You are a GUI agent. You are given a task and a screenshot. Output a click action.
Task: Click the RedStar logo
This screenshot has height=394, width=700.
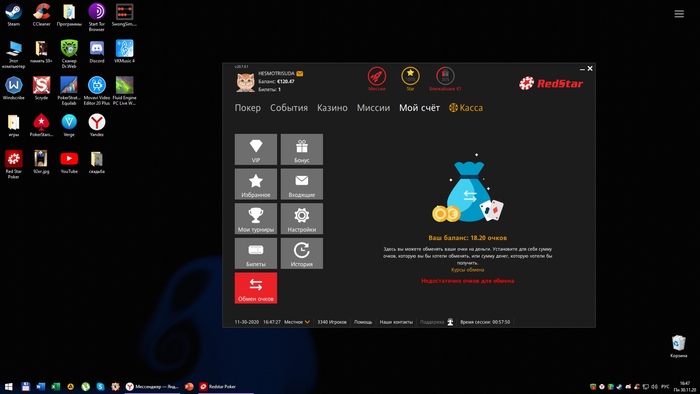[551, 83]
